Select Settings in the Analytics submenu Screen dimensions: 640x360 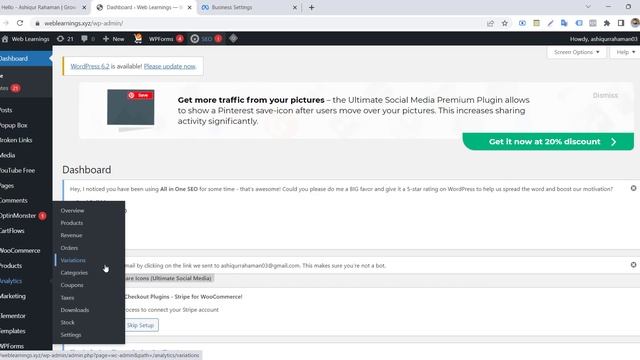(x=71, y=335)
